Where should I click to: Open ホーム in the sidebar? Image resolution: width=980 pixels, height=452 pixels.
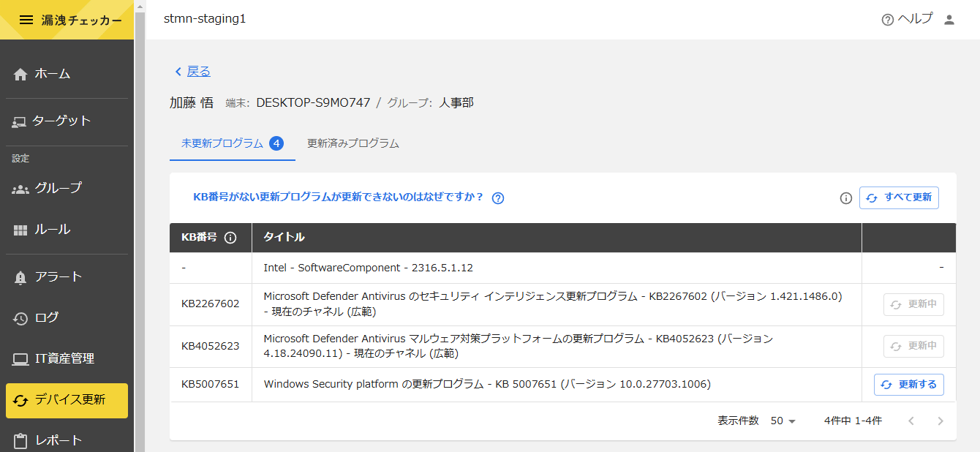[67, 74]
